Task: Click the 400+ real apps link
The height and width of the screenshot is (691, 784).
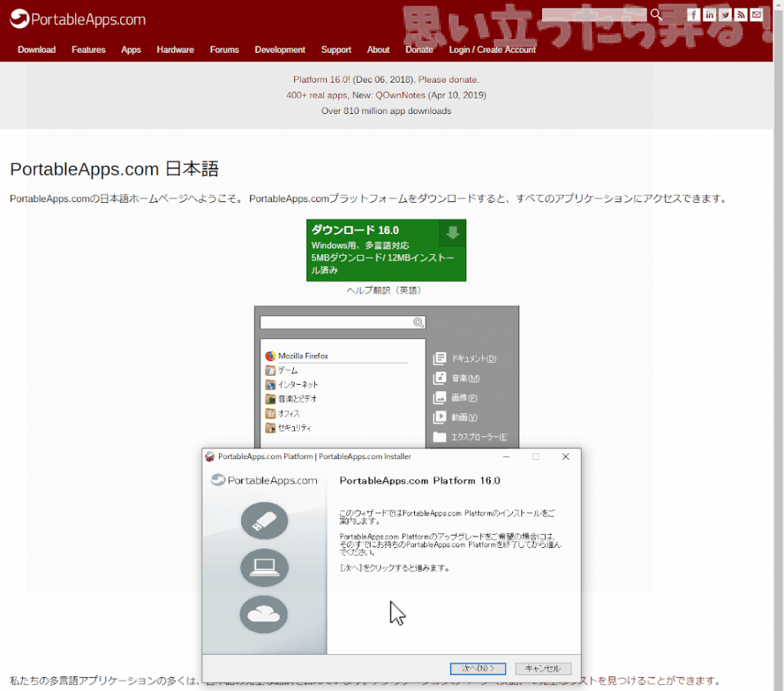Action: pyautogui.click(x=316, y=95)
